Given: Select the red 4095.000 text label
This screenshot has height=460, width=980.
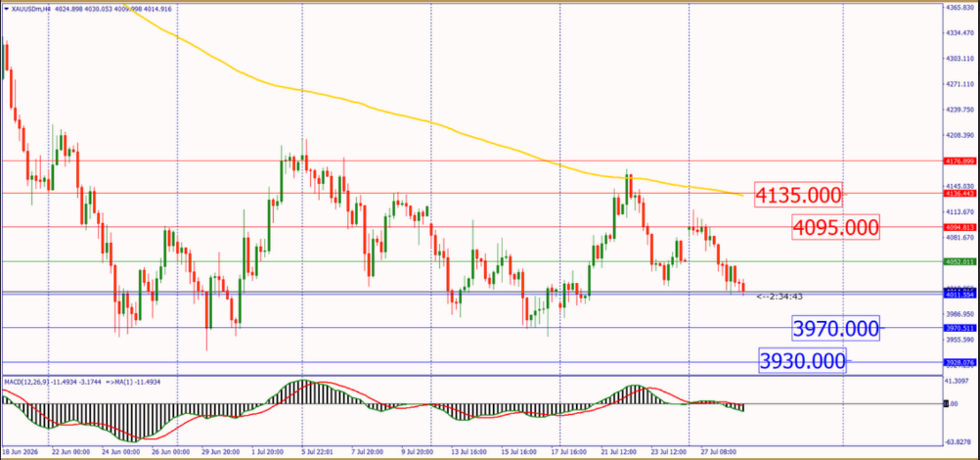Looking at the screenshot, I should tap(835, 227).
